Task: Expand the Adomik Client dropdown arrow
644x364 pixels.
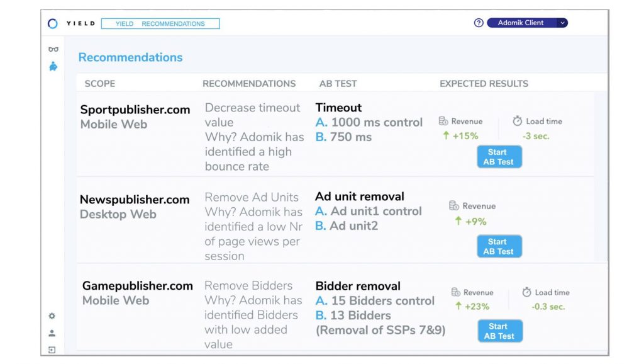Action: point(562,23)
